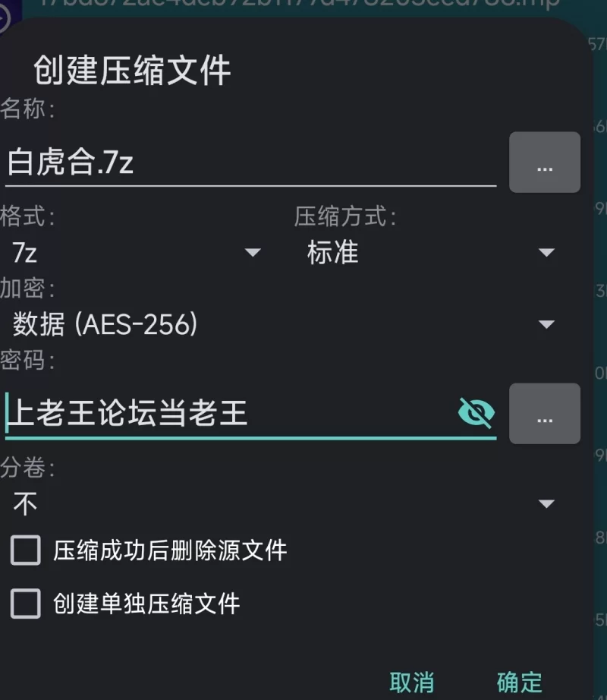Click the encryption dropdown arrow icon

546,325
